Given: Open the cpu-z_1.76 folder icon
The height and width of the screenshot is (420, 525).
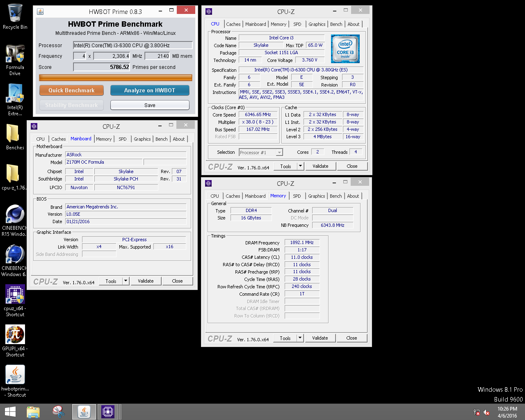Looking at the screenshot, I should [14, 177].
